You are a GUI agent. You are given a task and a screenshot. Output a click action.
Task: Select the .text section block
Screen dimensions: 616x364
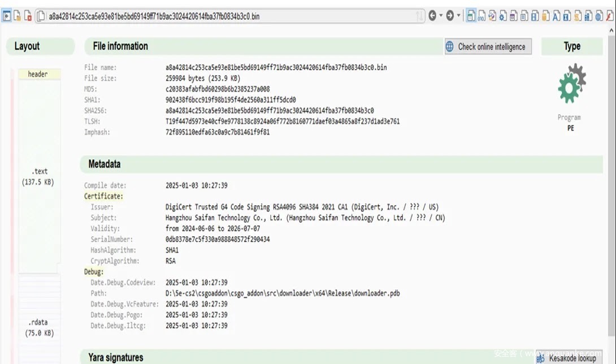pyautogui.click(x=38, y=176)
